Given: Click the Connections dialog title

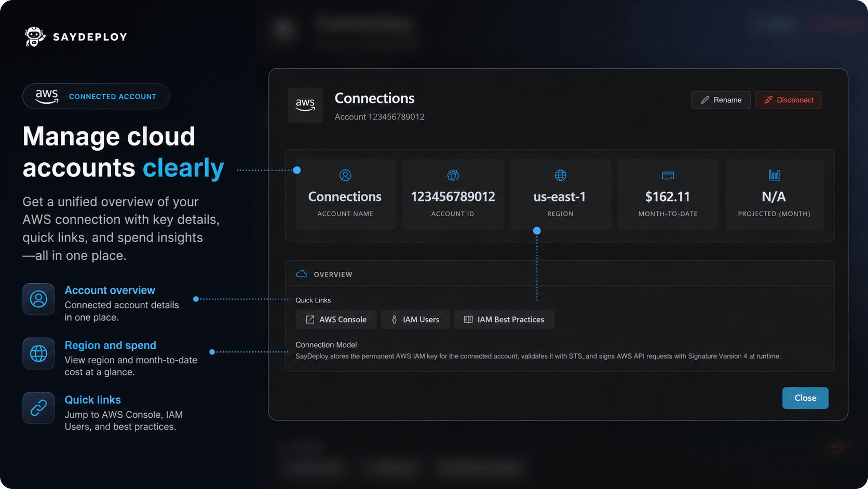Looking at the screenshot, I should click(374, 98).
